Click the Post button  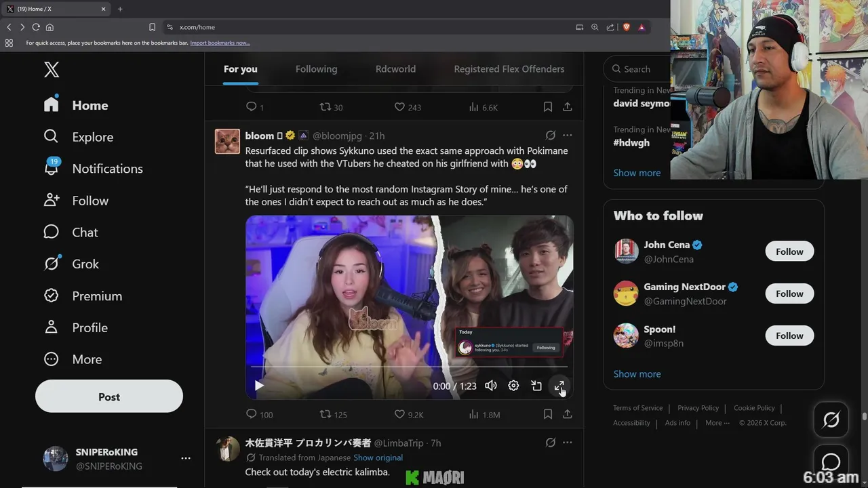pyautogui.click(x=109, y=396)
